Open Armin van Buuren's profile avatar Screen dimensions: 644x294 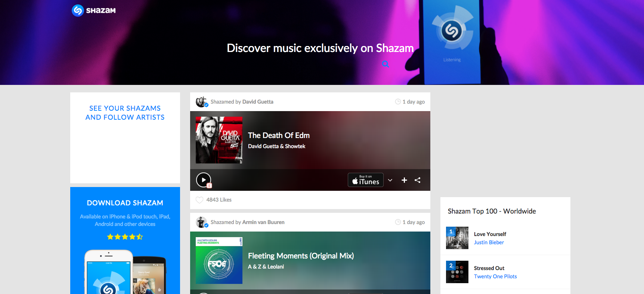click(201, 222)
